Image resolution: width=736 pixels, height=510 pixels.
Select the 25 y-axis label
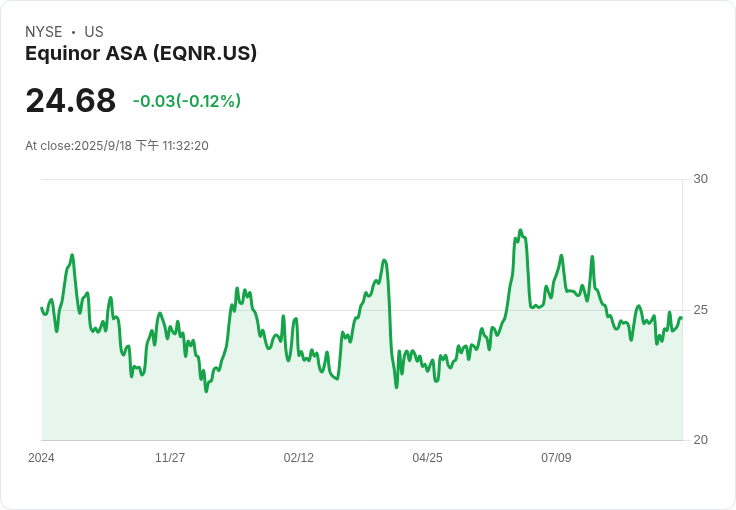(x=701, y=310)
